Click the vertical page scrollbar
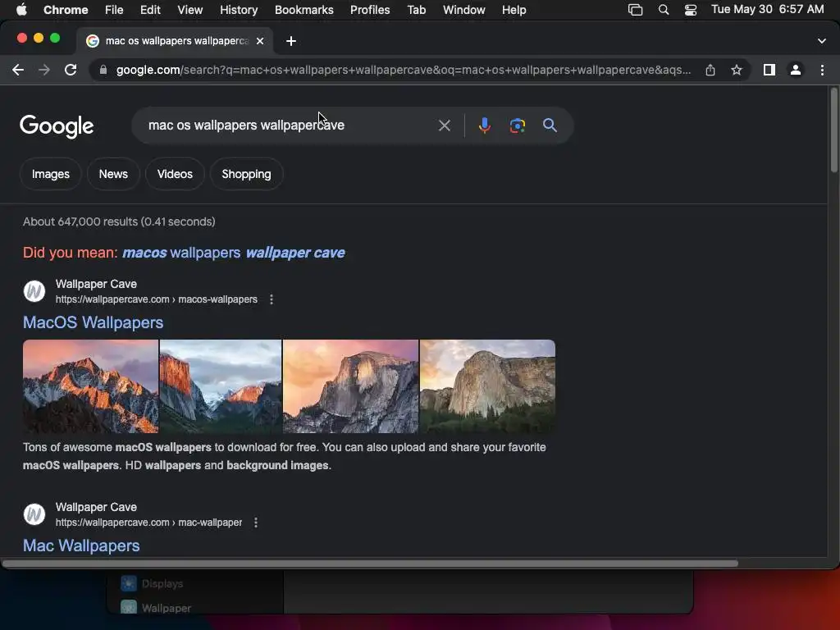This screenshot has width=840, height=630. click(833, 130)
